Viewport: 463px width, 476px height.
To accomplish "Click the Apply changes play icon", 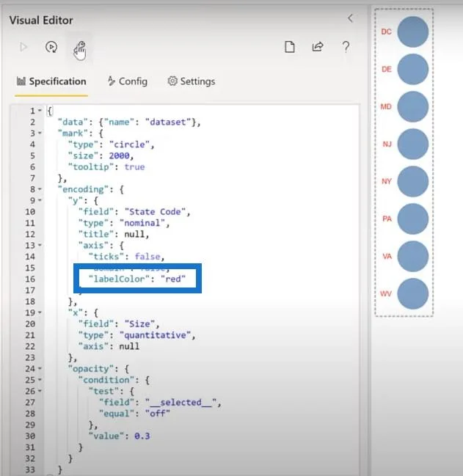I will click(23, 47).
